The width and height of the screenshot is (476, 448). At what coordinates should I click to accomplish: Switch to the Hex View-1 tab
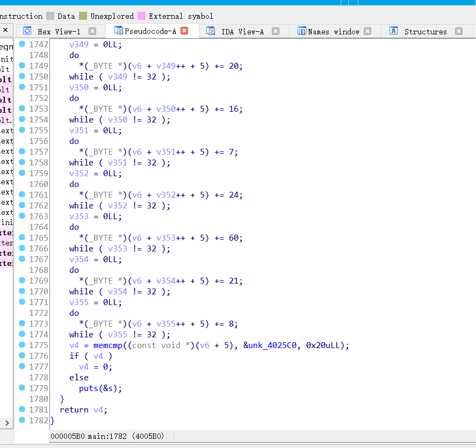pos(59,32)
